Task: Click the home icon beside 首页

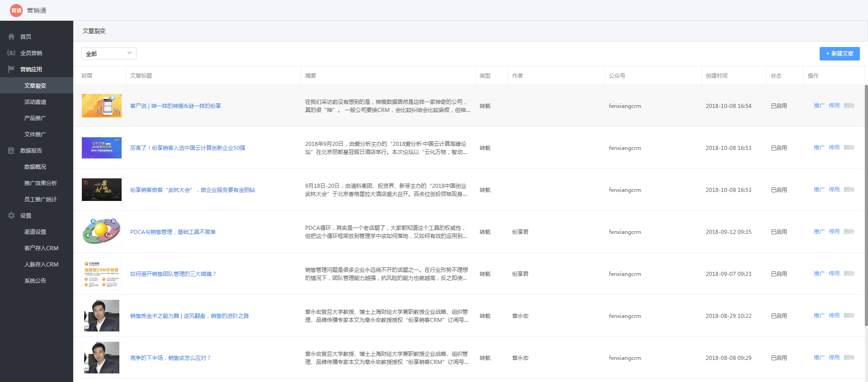Action: (11, 37)
